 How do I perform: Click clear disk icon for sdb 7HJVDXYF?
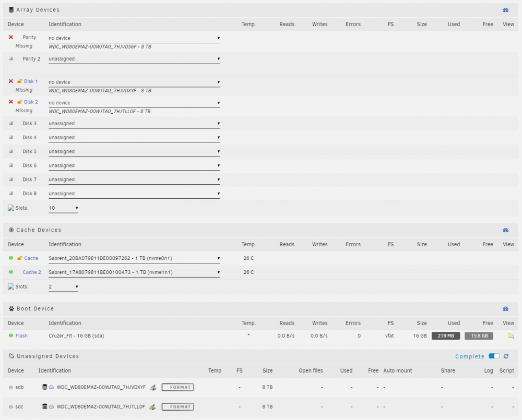coord(153,387)
